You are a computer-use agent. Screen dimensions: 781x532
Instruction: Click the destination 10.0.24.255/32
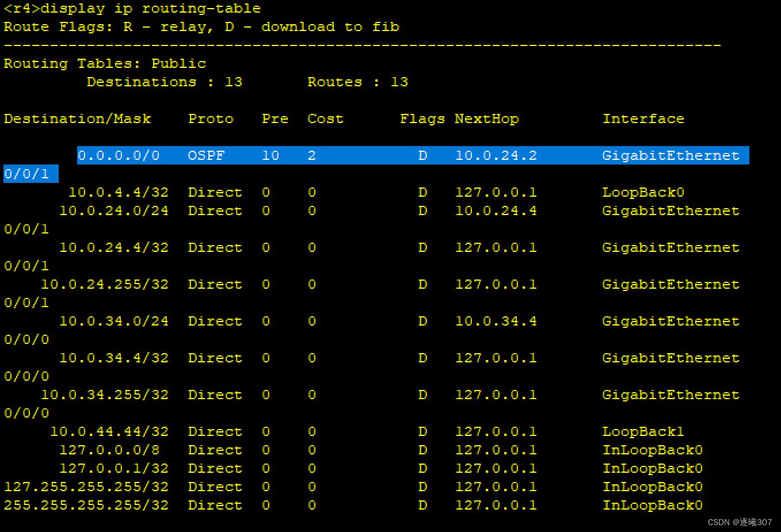(105, 285)
